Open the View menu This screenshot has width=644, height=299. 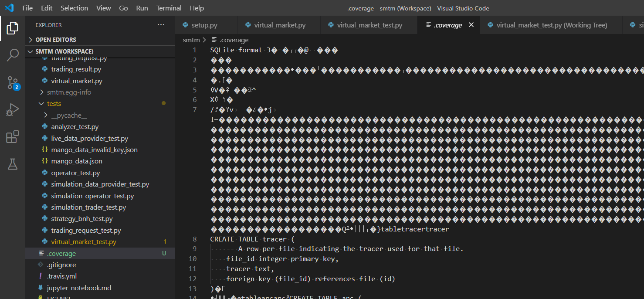click(x=104, y=8)
